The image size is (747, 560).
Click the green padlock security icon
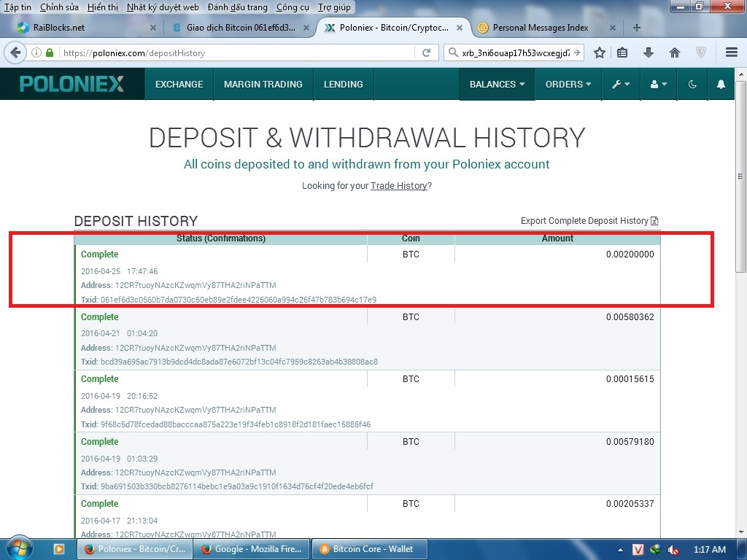pos(50,52)
